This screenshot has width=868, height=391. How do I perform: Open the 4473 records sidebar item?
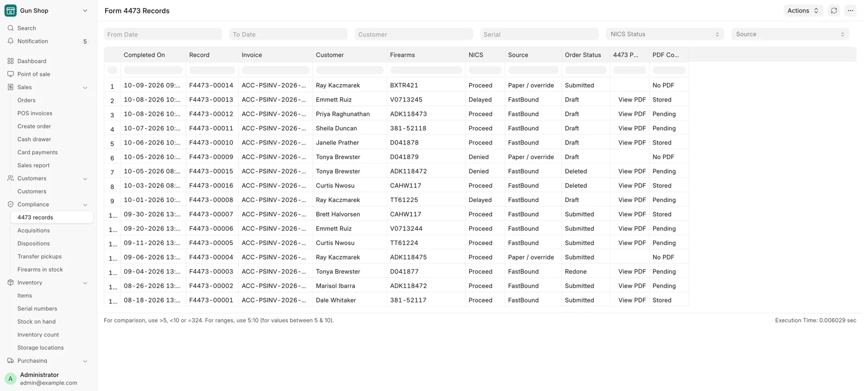[52, 217]
